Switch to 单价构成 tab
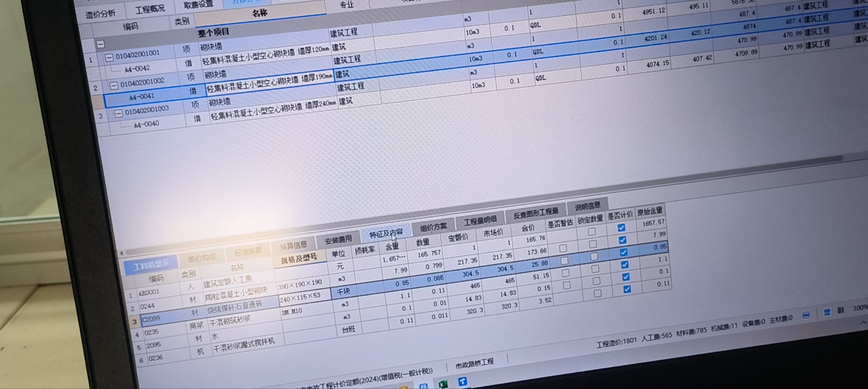The image size is (868, 389). (202, 258)
